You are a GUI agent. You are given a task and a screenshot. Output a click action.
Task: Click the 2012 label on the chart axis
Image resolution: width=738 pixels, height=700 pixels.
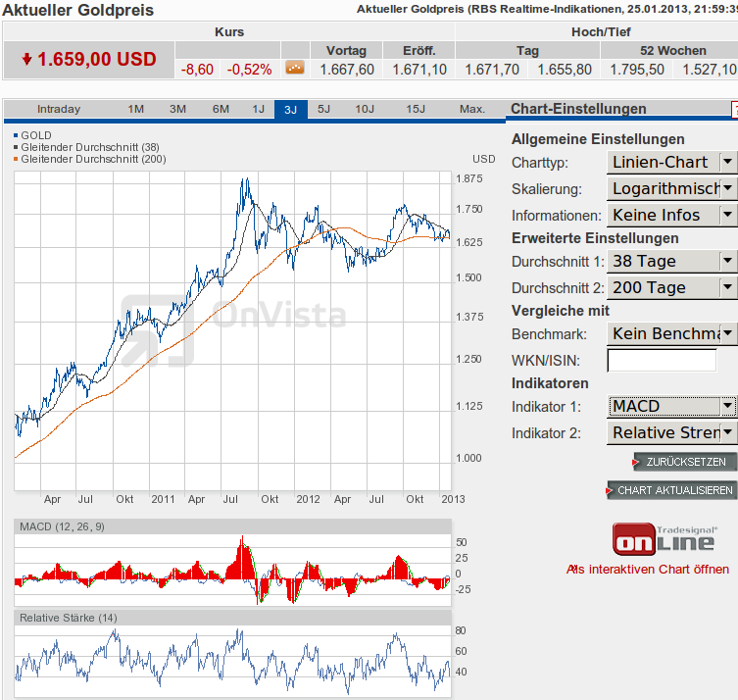pyautogui.click(x=309, y=499)
